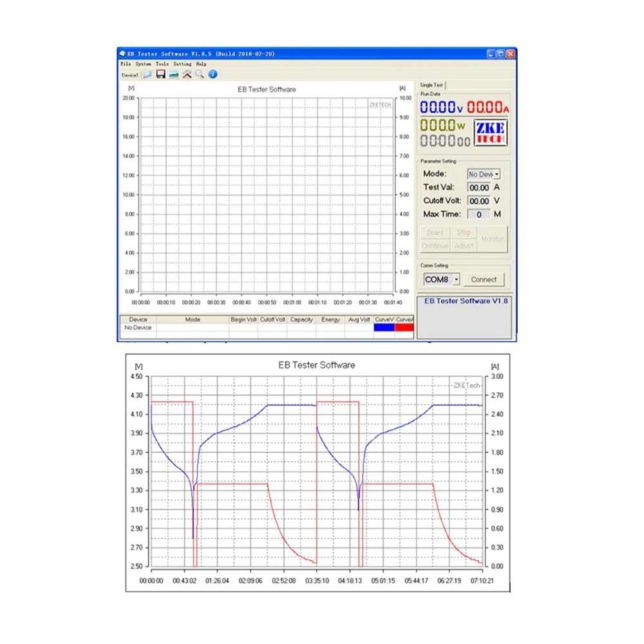
Task: Open a file using the folder icon
Action: (148, 75)
